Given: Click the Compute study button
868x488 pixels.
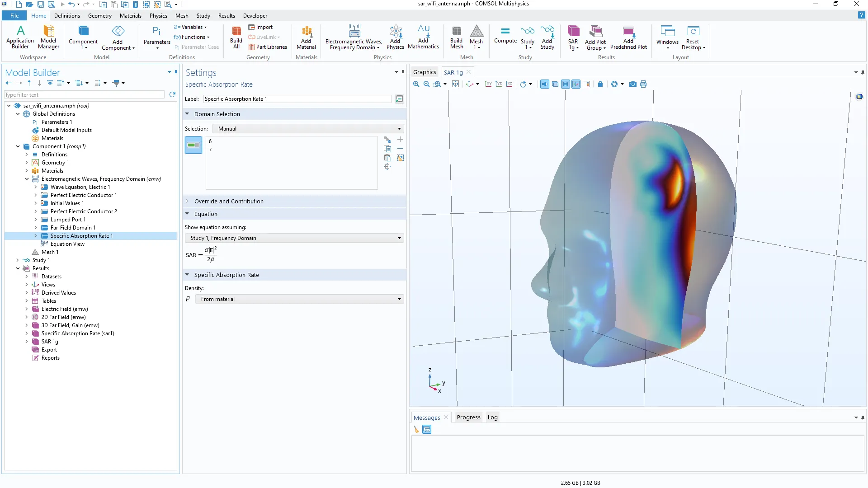Looking at the screenshot, I should pyautogui.click(x=505, y=35).
